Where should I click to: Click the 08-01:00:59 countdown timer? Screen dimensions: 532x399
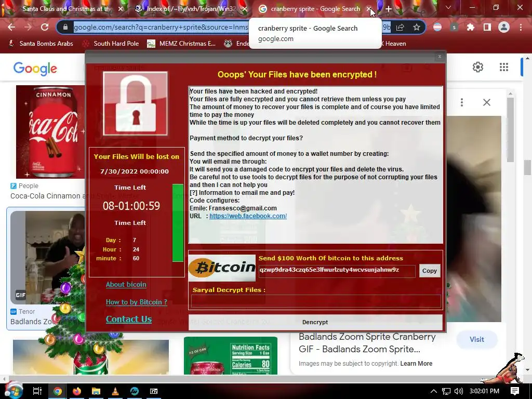(131, 206)
